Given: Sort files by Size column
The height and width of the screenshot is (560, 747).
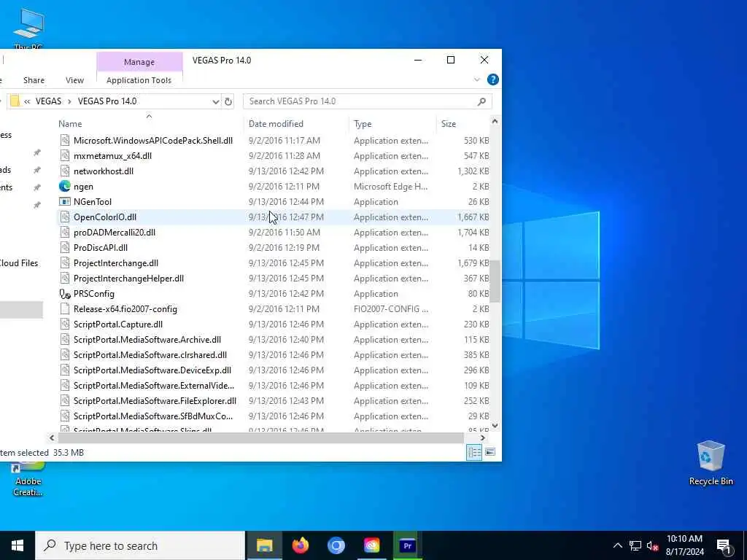Looking at the screenshot, I should [x=449, y=124].
